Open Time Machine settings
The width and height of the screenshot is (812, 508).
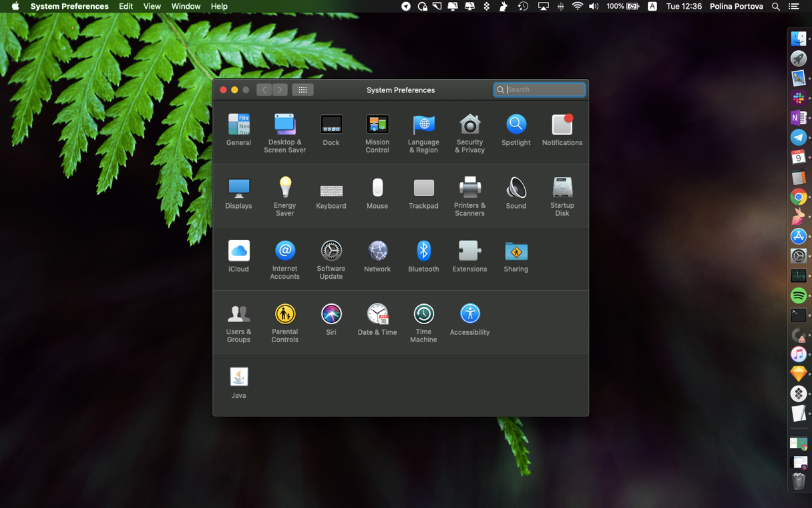(x=423, y=322)
